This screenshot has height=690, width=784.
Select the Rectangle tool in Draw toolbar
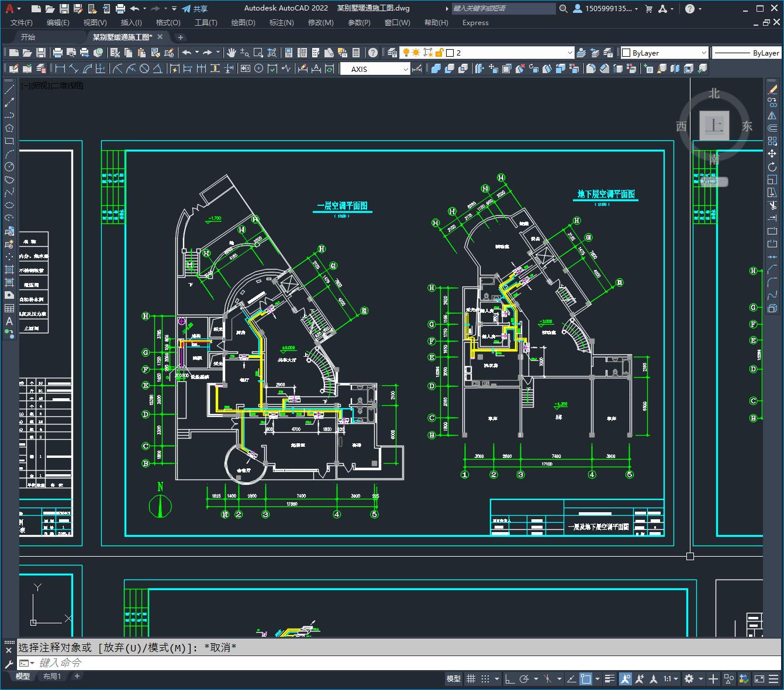[9, 141]
